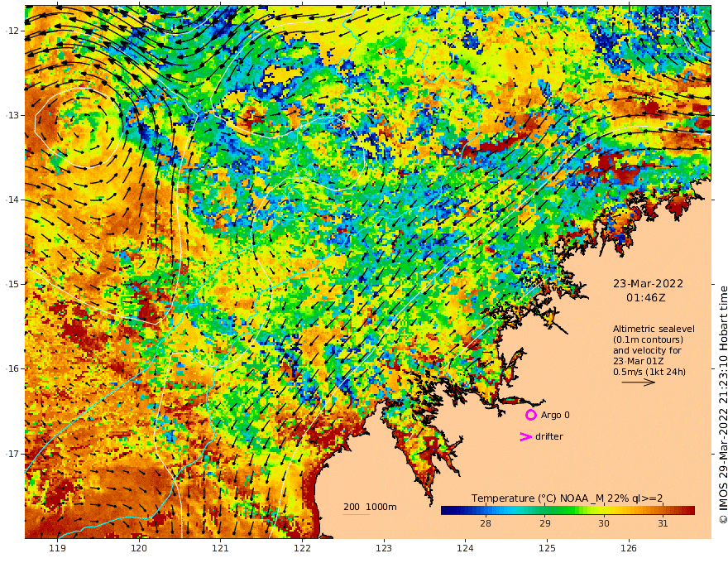Click the magenta drifter arrowhead legend marker
Screen dimensions: 728x563
point(525,436)
